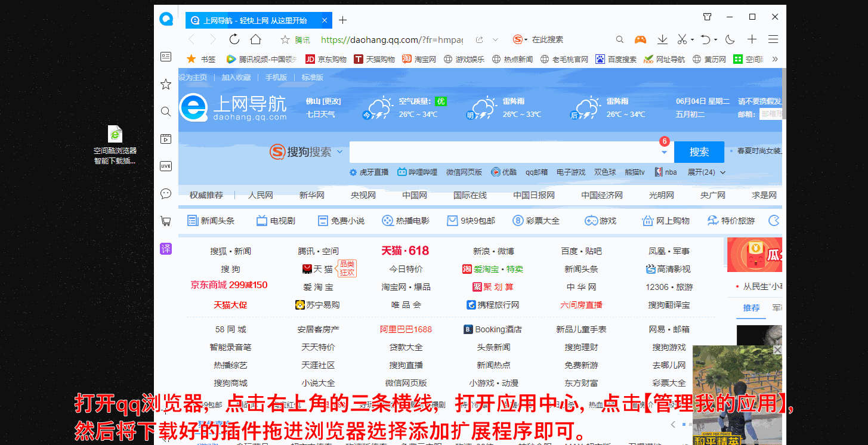The image size is (868, 445).
Task: Click the page search input field
Action: coord(511,152)
